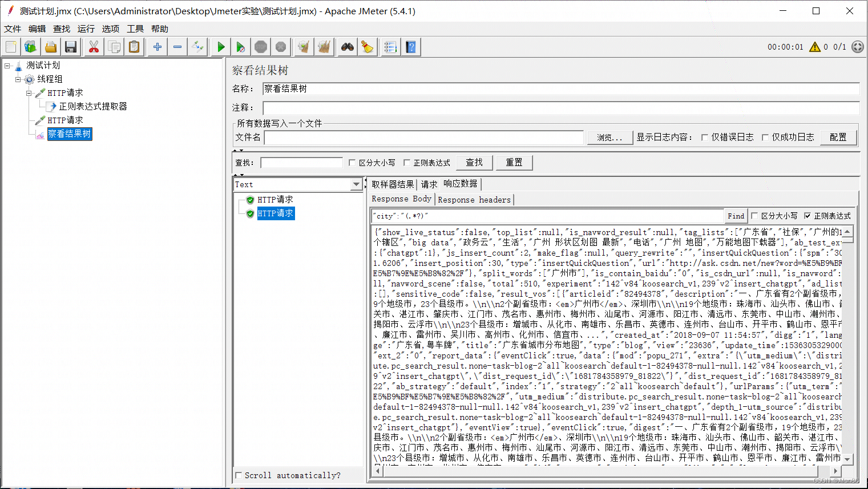Click the "city" regex search field
Screen dimensions: 868x489
tap(547, 216)
